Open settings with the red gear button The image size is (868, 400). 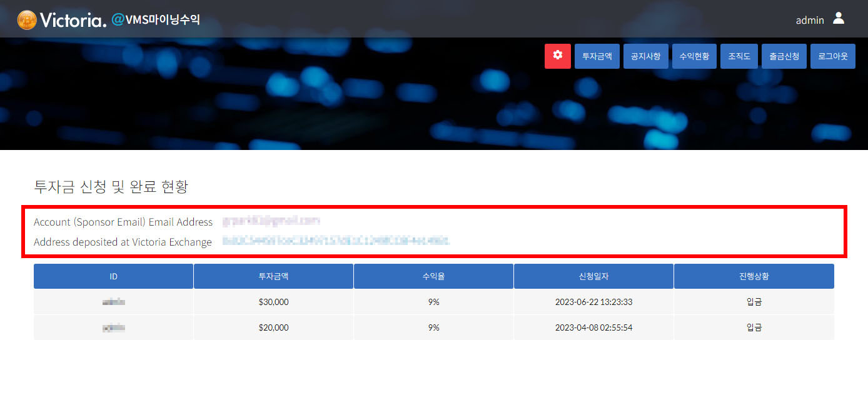(x=557, y=56)
